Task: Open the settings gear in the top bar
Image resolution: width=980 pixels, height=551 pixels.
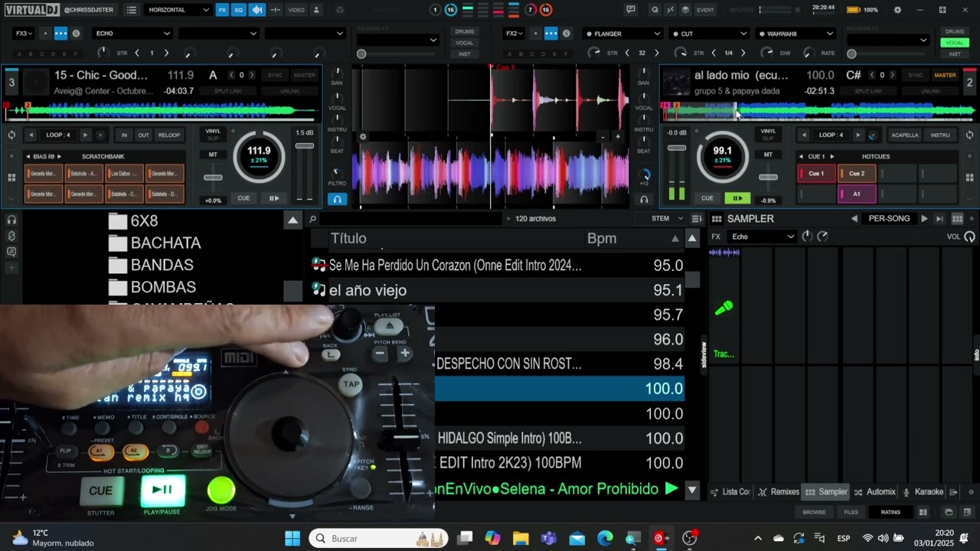Action: click(x=897, y=10)
